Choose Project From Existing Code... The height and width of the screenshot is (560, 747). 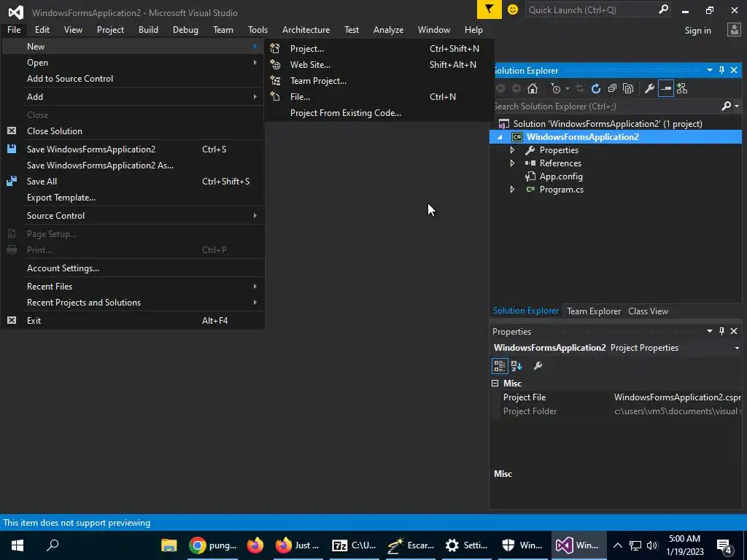379,113
